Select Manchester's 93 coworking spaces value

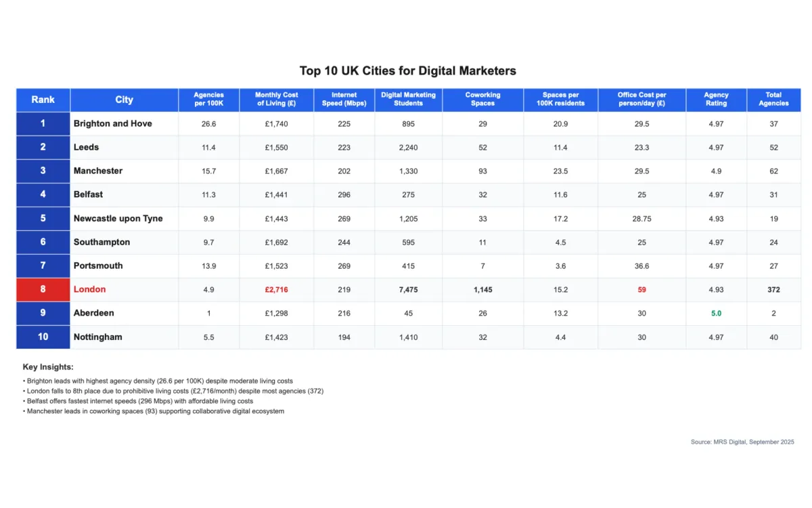pyautogui.click(x=482, y=171)
